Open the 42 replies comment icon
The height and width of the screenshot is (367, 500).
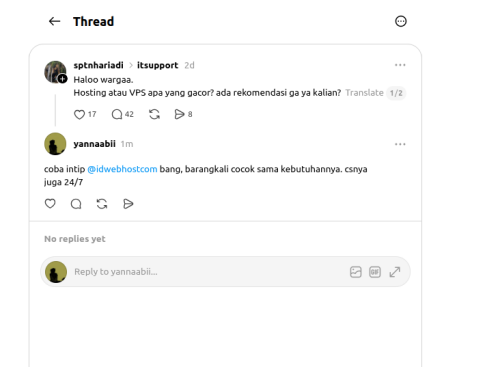pos(117,114)
